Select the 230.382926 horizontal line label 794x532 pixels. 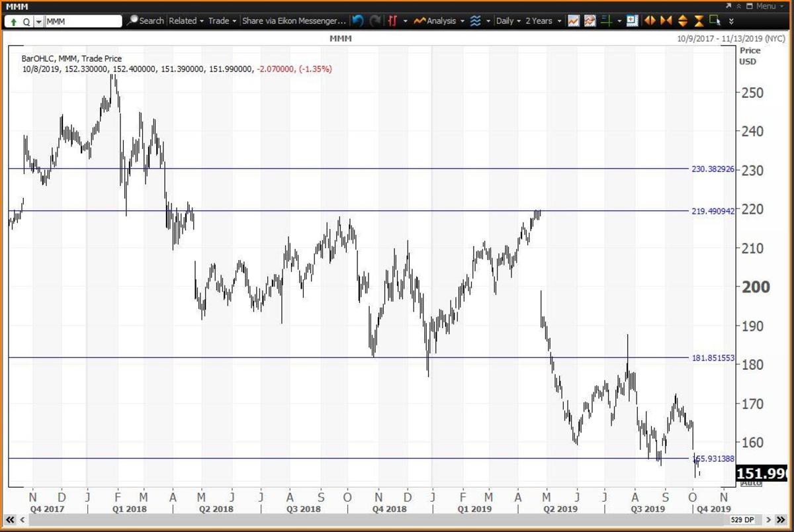tap(713, 169)
